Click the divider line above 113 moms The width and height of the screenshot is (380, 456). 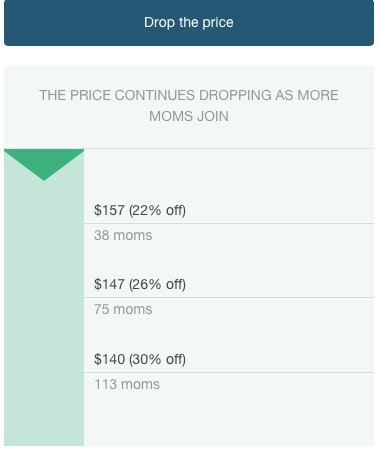tap(229, 372)
